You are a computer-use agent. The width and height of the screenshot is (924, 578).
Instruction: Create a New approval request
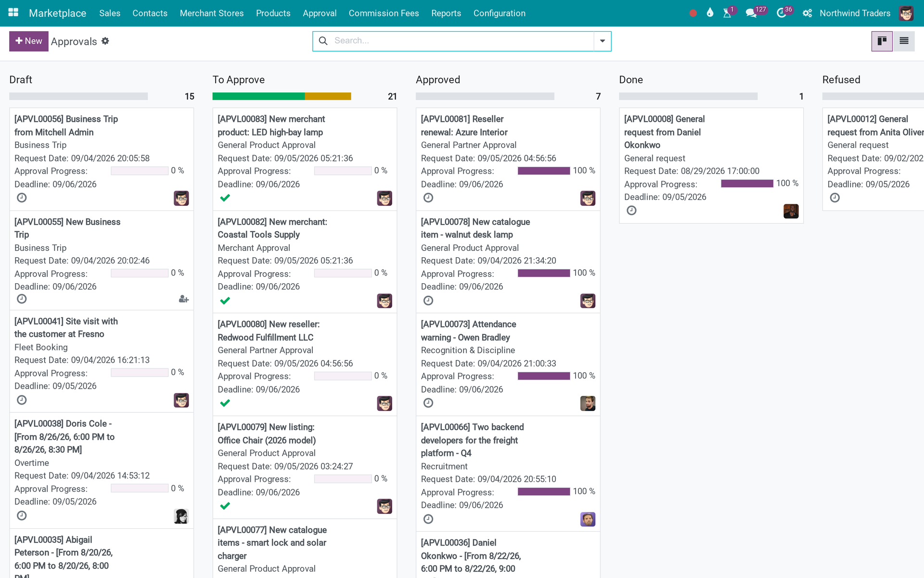point(29,41)
